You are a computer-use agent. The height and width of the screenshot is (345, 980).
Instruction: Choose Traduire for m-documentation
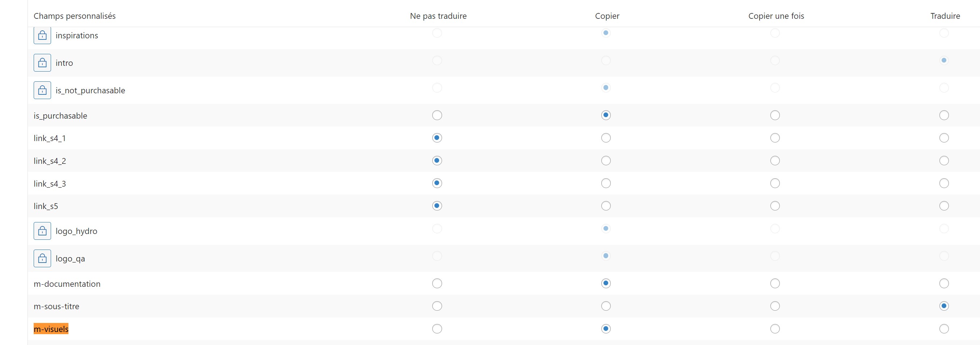coord(944,283)
